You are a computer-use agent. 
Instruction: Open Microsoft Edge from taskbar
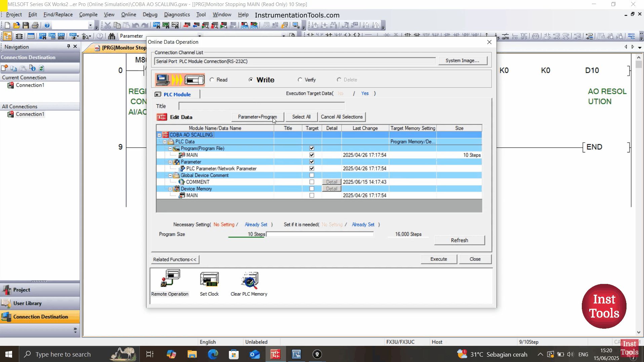[x=213, y=354]
